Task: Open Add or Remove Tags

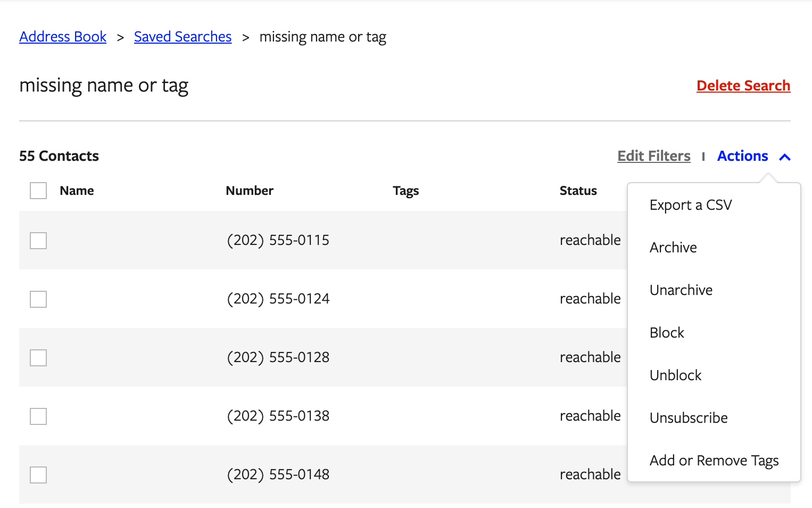Action: coord(714,461)
